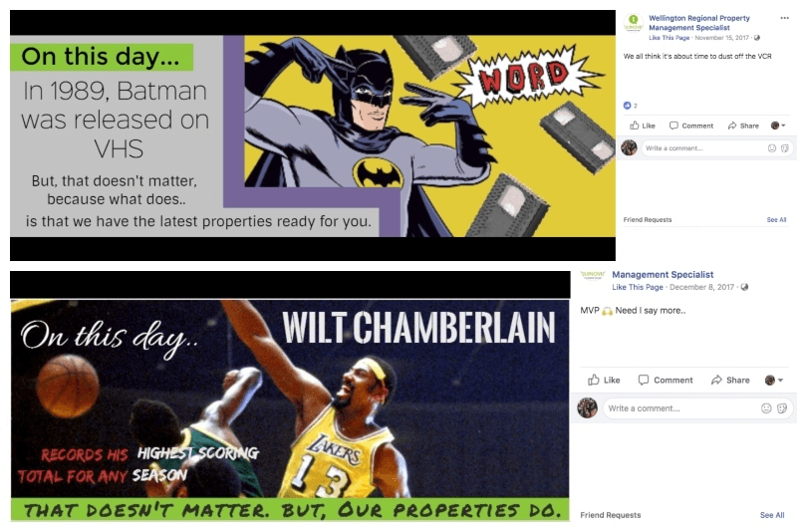Open sticker picker in bottom comment box
807x532 pixels.
coord(782,408)
